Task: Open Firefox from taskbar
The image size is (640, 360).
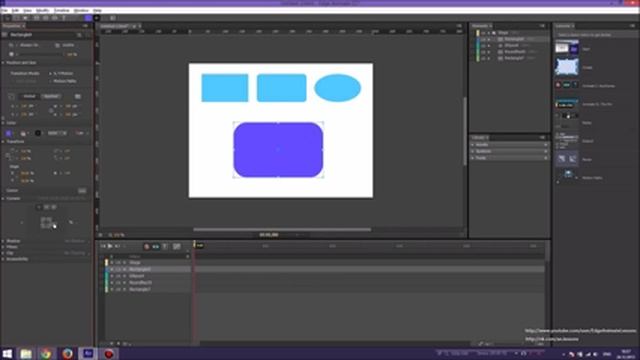Action: click(67, 353)
